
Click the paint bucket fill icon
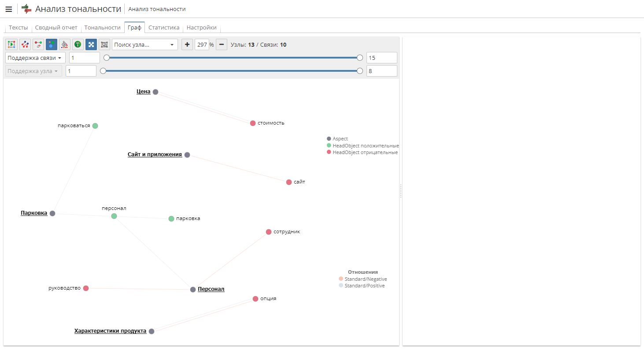pos(65,44)
